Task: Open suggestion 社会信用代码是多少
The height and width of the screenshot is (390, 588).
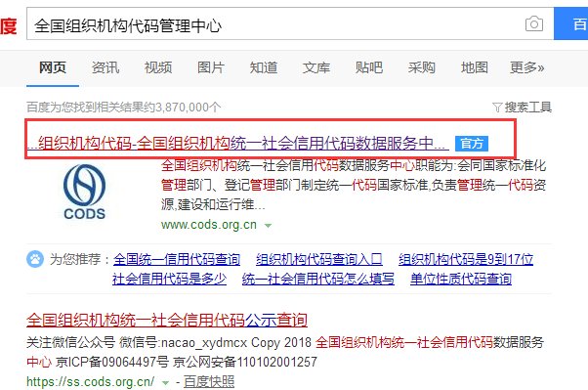Action: [x=169, y=279]
